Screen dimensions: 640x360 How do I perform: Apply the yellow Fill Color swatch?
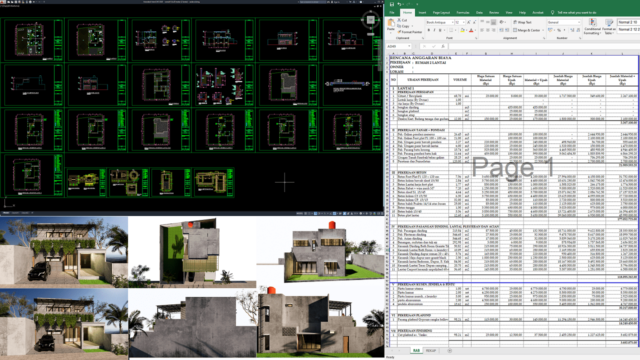[x=462, y=31]
